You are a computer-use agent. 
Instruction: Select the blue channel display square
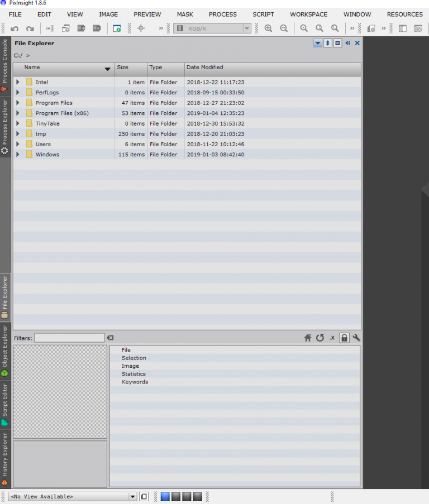pyautogui.click(x=165, y=497)
